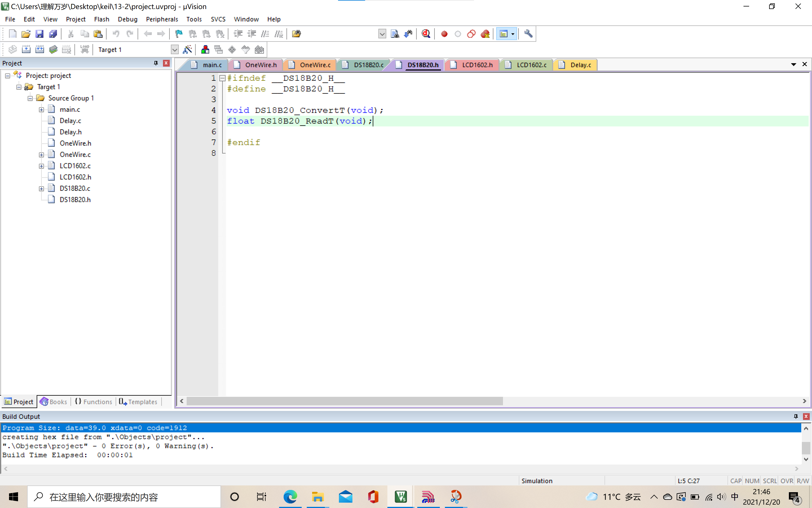Switch to the Books panel tab
The height and width of the screenshot is (508, 812).
tap(53, 402)
